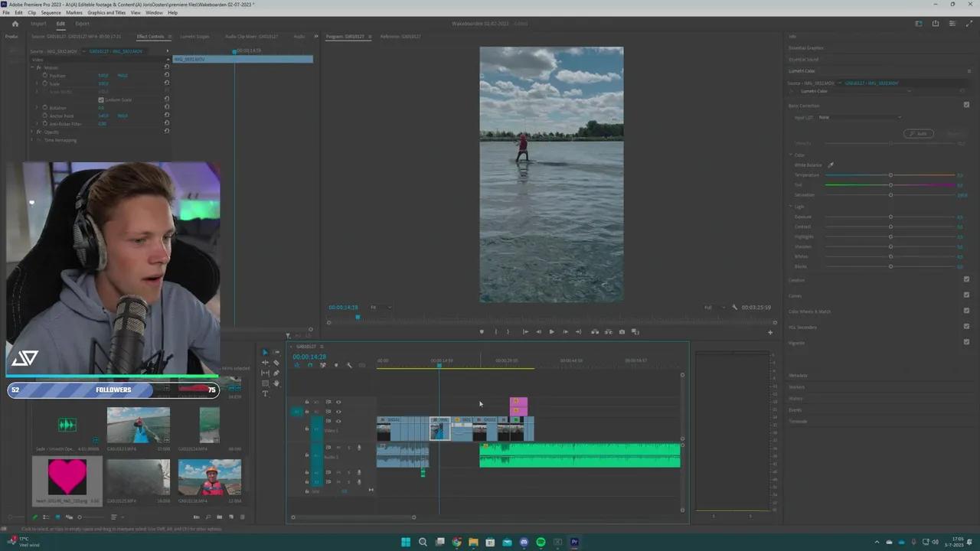Play the sequence in Program monitor
980x551 pixels.
[x=552, y=331]
